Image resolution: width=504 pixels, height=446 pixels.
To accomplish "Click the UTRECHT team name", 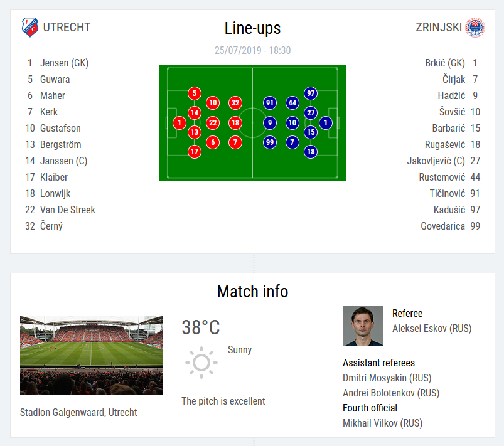I will (67, 28).
